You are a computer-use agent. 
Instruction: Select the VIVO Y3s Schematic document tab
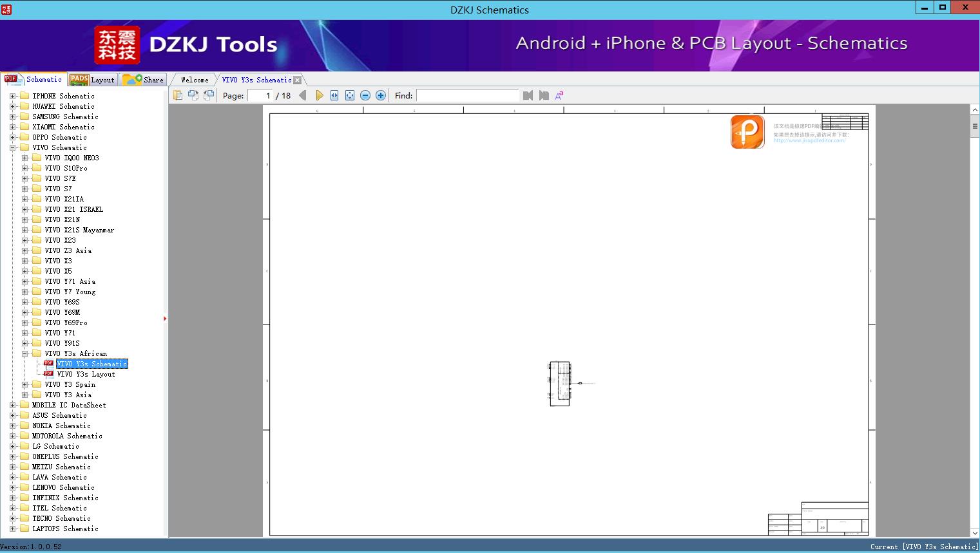tap(256, 80)
